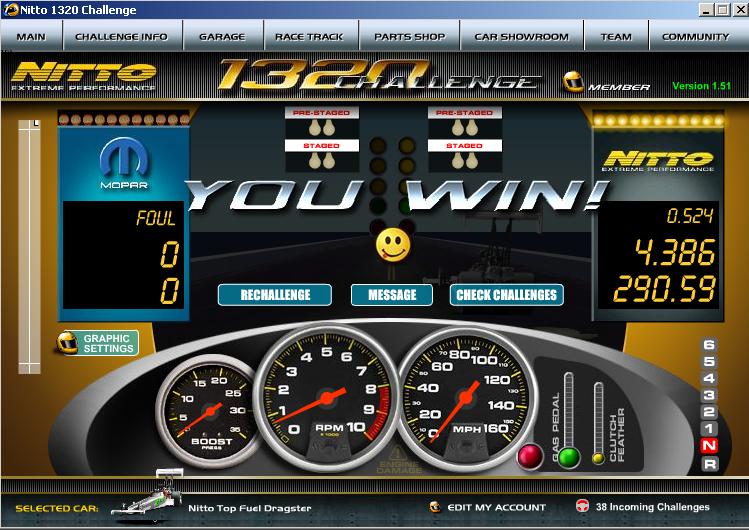Click the red steering wheel challenges icon

[582, 506]
